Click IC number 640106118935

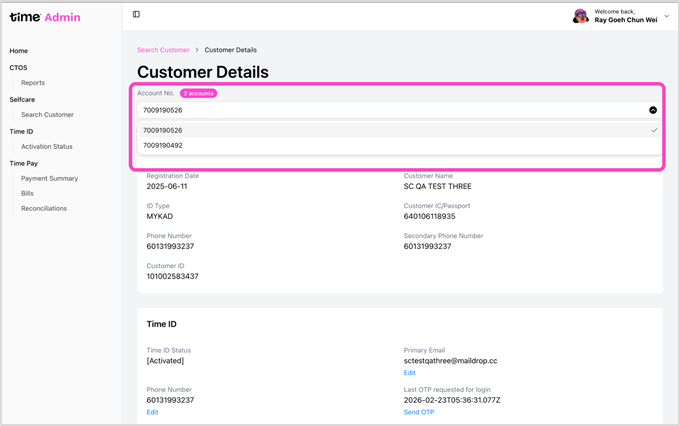pyautogui.click(x=429, y=216)
